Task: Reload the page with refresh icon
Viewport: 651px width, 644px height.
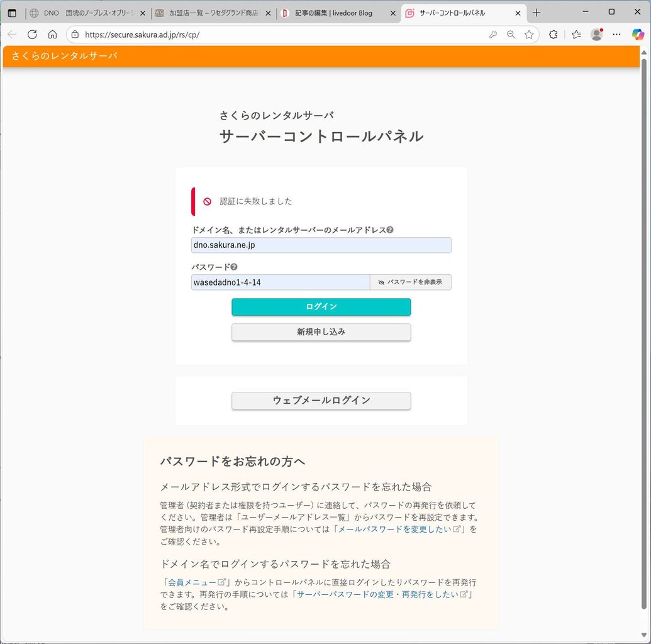Action: click(x=32, y=35)
